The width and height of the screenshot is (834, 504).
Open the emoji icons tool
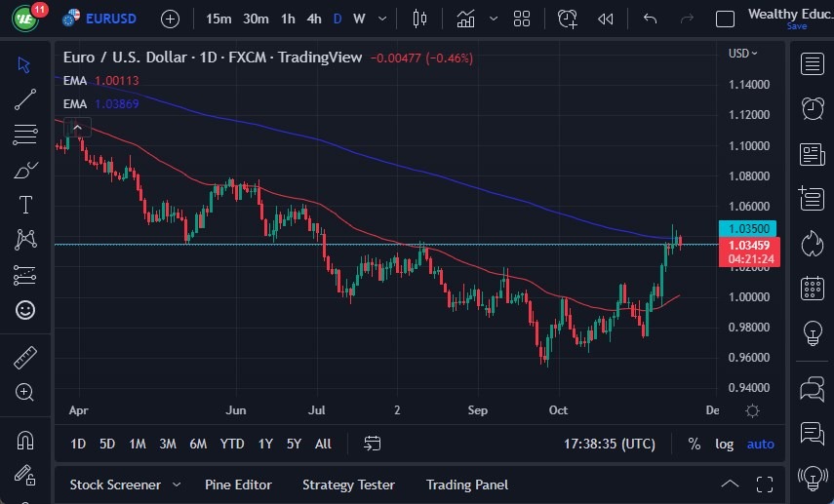coord(25,310)
